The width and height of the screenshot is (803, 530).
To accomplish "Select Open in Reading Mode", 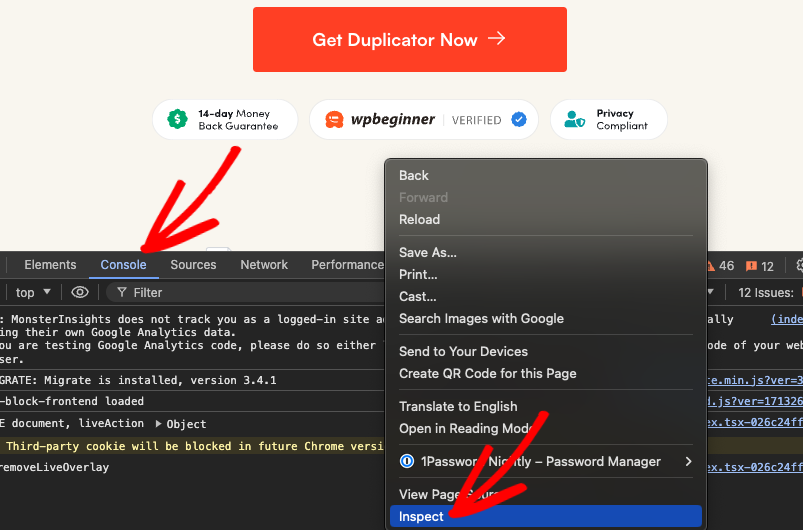I will [546, 429].
